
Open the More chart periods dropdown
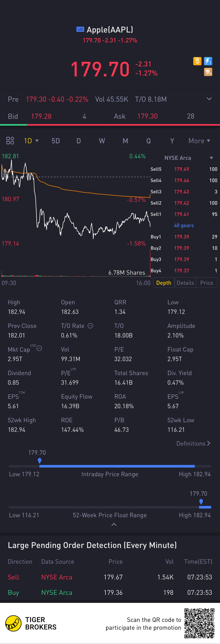199,141
